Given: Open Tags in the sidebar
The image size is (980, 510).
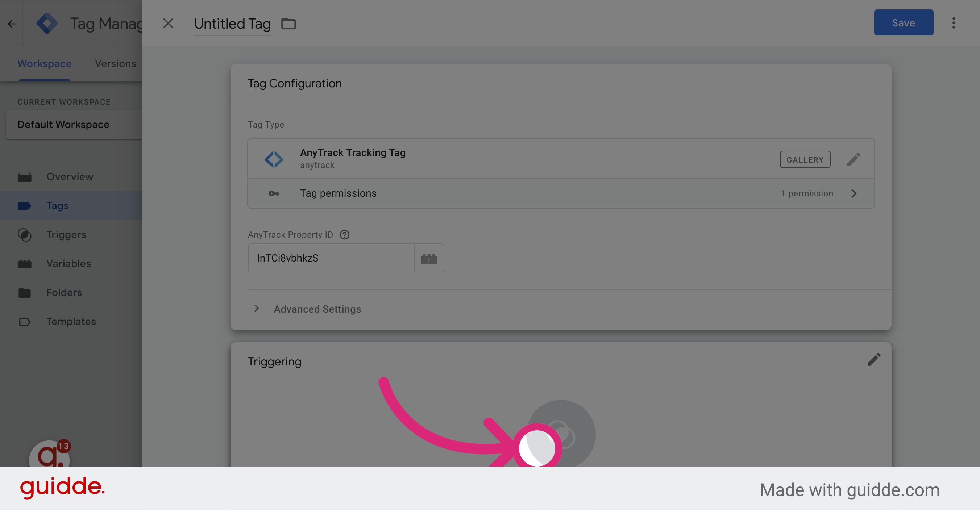Looking at the screenshot, I should tap(71, 206).
